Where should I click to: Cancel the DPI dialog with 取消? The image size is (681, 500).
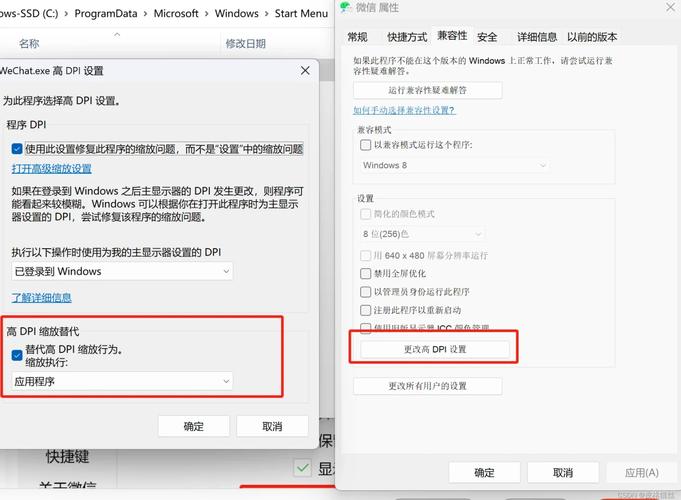(272, 426)
